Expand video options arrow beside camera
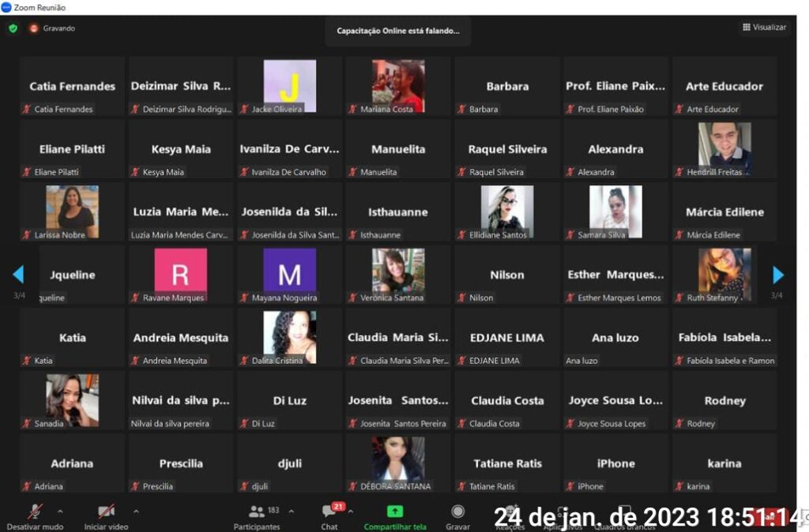This screenshot has height=532, width=809. [136, 511]
